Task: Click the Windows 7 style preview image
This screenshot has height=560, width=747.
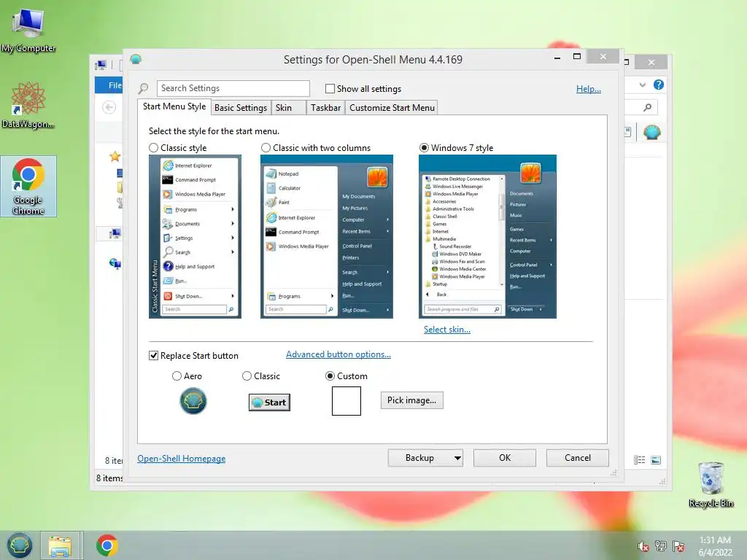Action: coord(487,237)
